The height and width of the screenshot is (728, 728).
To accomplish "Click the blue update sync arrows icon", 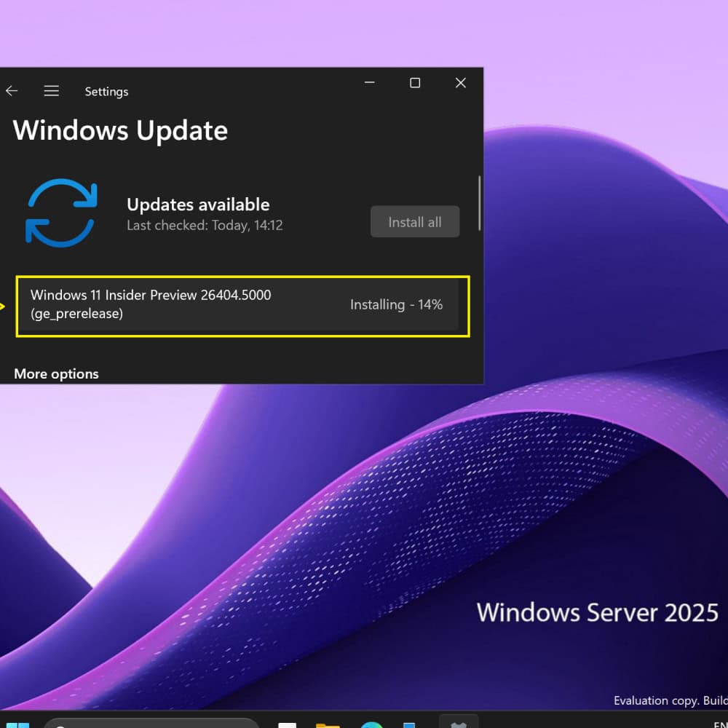I will click(x=61, y=213).
